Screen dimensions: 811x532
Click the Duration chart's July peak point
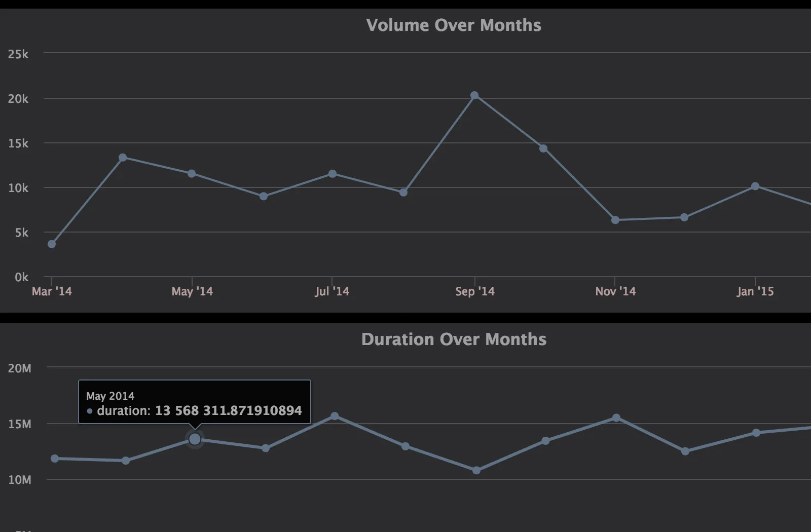(x=335, y=416)
